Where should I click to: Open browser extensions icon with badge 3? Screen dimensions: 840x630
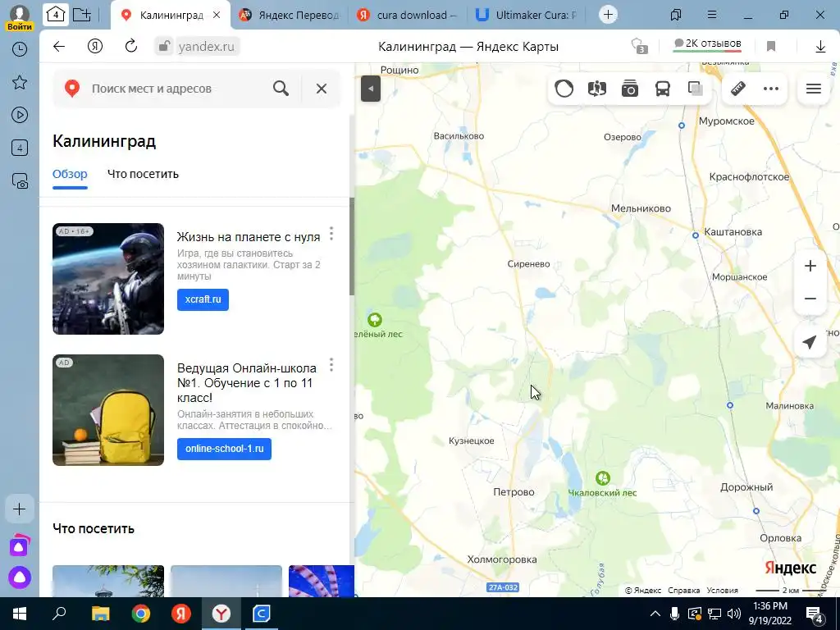638,46
